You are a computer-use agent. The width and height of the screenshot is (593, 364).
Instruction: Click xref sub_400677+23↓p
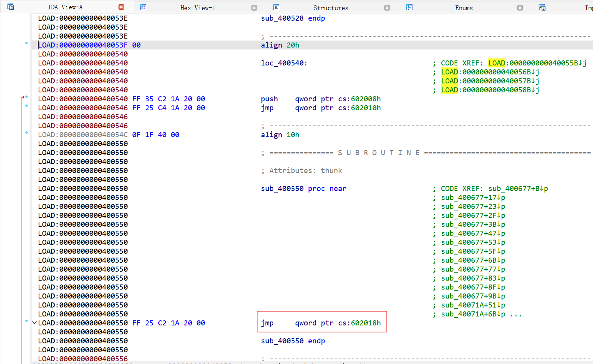[473, 207]
